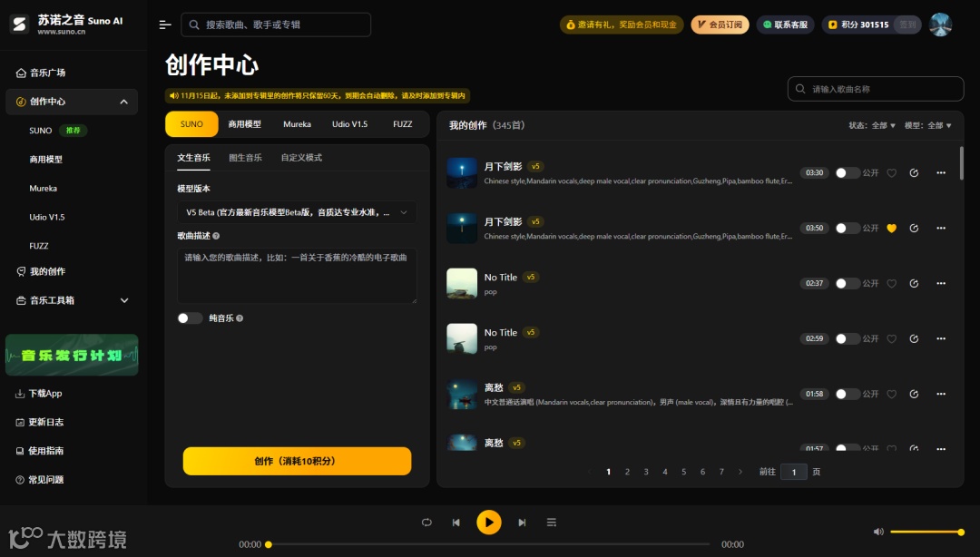This screenshot has width=980, height=557.
Task: Select the 商用模型 tab
Action: [x=244, y=124]
